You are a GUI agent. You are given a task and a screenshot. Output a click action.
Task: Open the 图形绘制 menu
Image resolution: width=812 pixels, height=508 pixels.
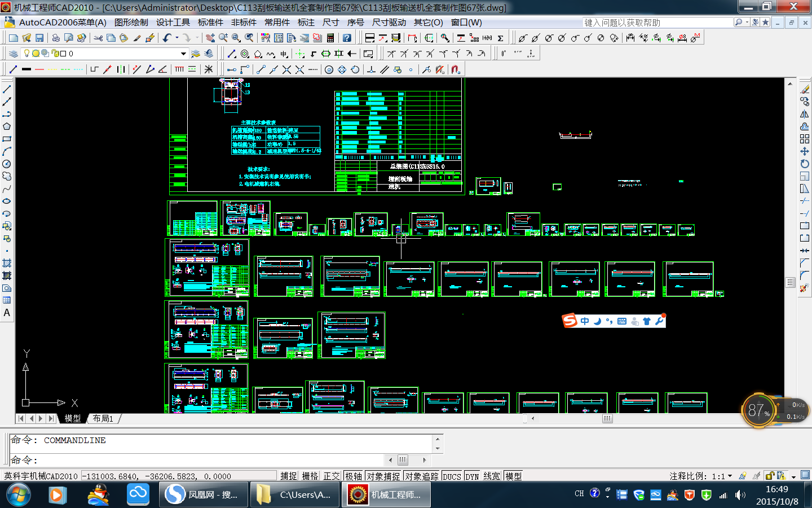[131, 23]
